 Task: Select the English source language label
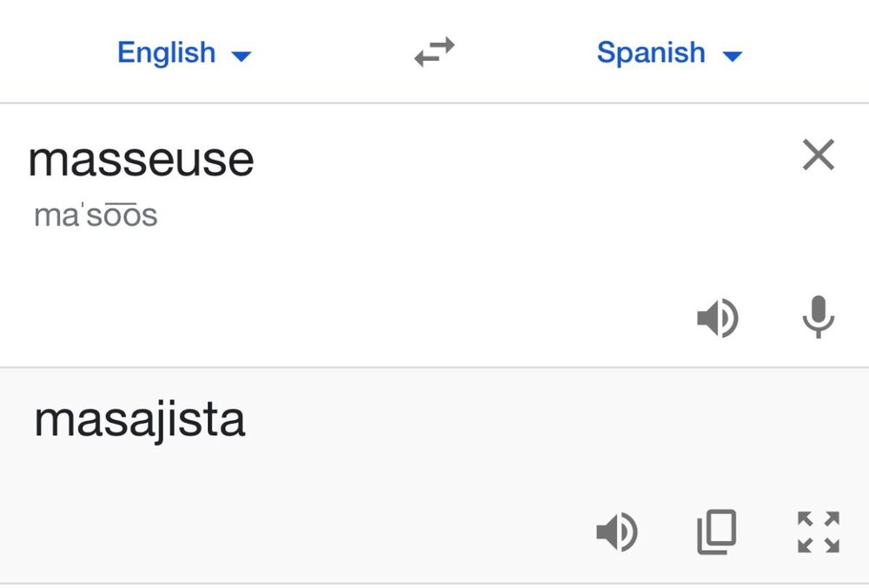pos(166,53)
